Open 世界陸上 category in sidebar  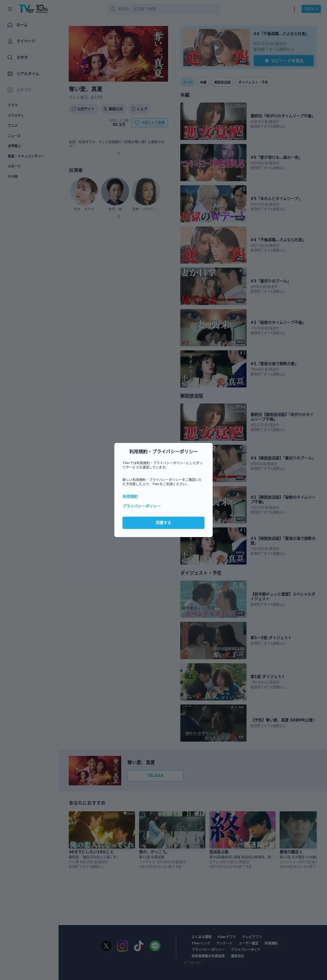click(x=15, y=146)
